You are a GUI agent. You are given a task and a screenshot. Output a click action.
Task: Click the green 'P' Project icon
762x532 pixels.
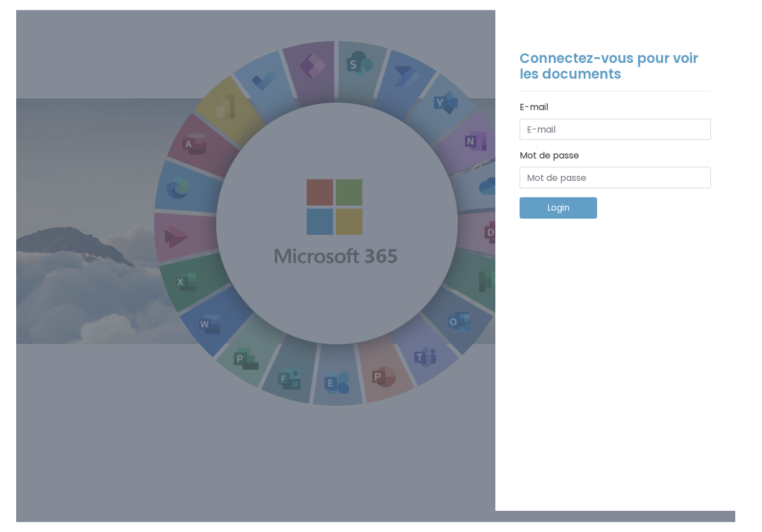(246, 359)
